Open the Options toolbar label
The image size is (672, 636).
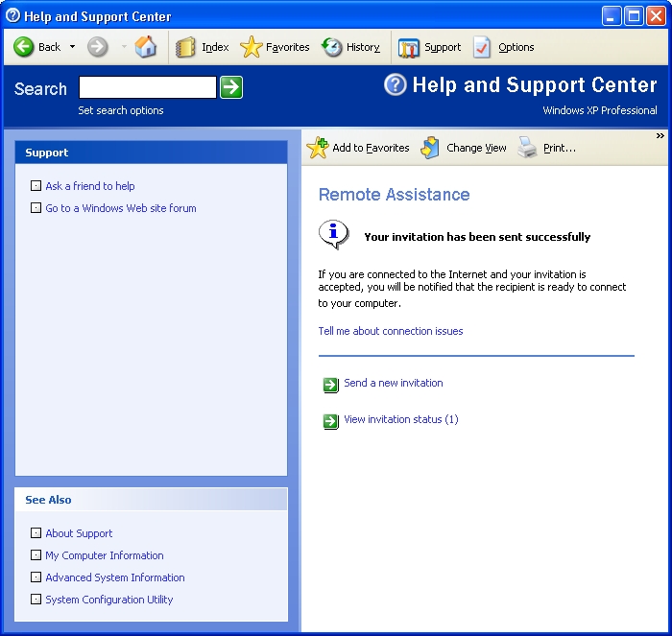(516, 47)
